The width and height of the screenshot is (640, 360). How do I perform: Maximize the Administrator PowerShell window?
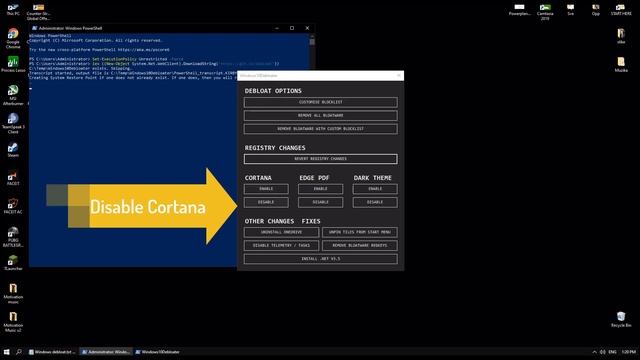[292, 28]
